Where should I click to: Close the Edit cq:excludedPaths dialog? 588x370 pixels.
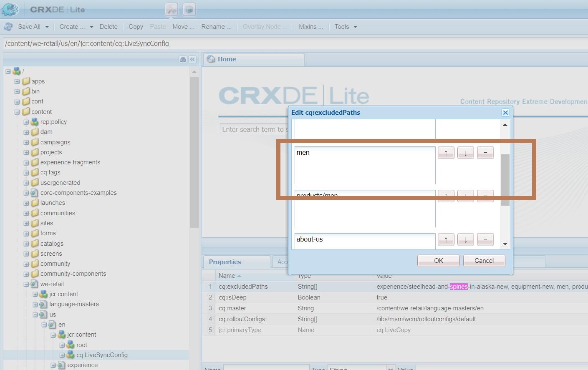point(505,113)
